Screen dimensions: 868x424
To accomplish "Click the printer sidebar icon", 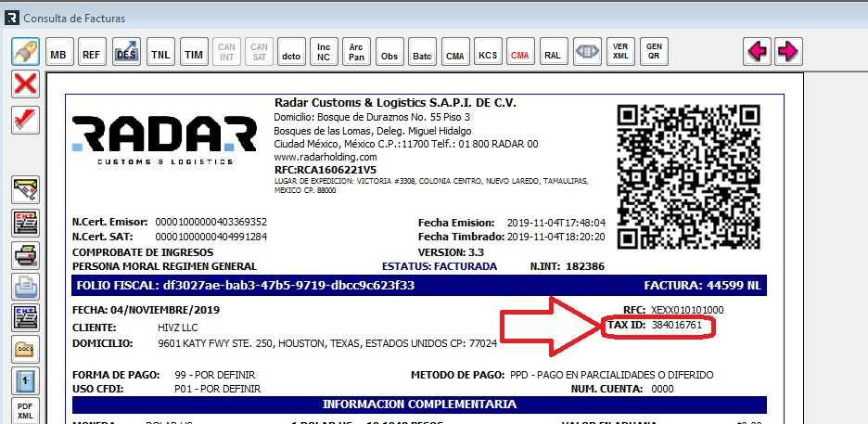I will (25, 255).
